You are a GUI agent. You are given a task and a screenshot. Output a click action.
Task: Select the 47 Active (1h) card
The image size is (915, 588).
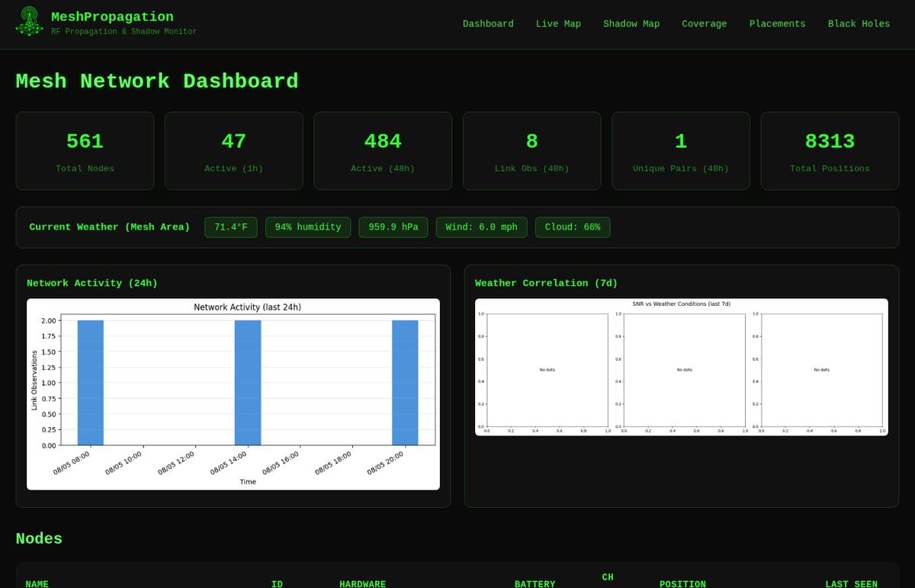pos(234,151)
